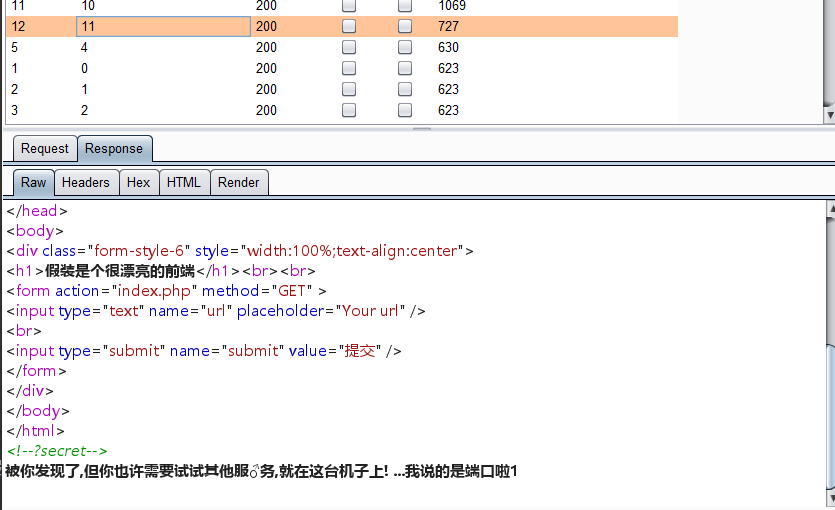Click the div class="form-style-6" line
Image resolution: width=835 pixels, height=510 pixels.
pos(240,251)
